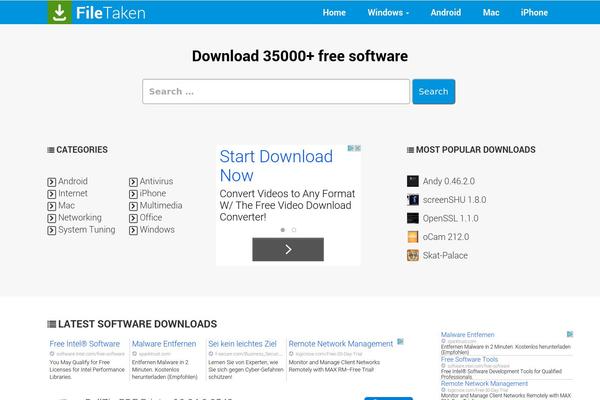Click the Start Download Now ad headline
Image resolution: width=600 pixels, height=400 pixels.
276,166
